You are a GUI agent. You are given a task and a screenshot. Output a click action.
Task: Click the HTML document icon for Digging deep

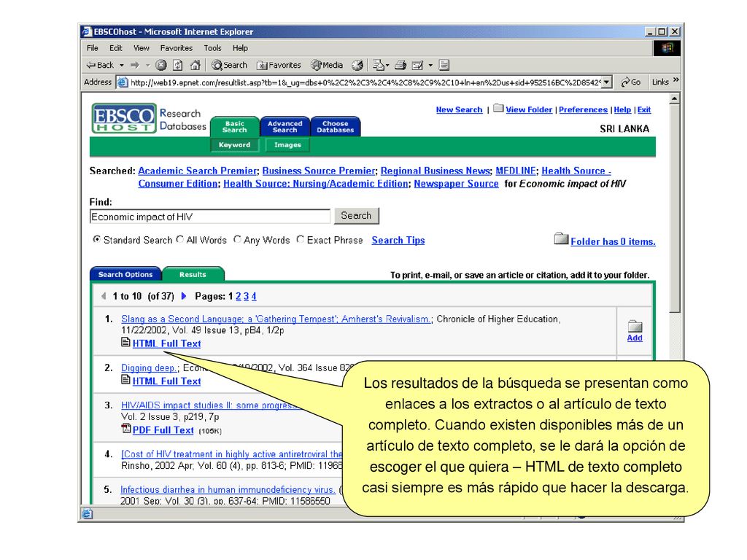point(125,379)
